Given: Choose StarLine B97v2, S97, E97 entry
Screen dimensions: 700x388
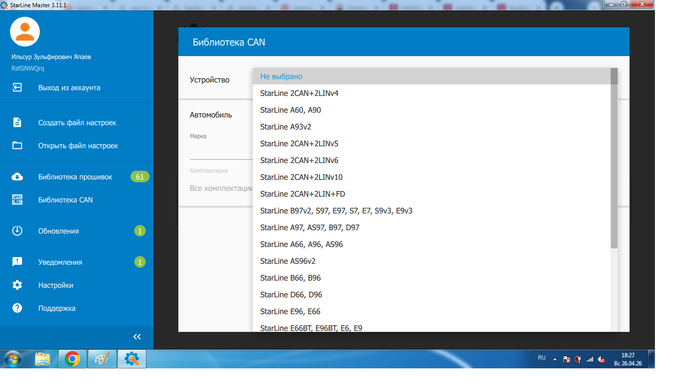Looking at the screenshot, I should click(432, 211).
